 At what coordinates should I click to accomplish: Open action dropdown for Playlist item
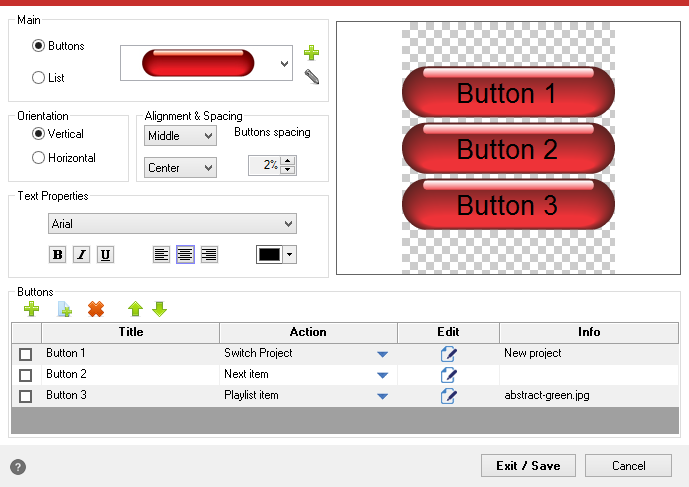pyautogui.click(x=382, y=396)
